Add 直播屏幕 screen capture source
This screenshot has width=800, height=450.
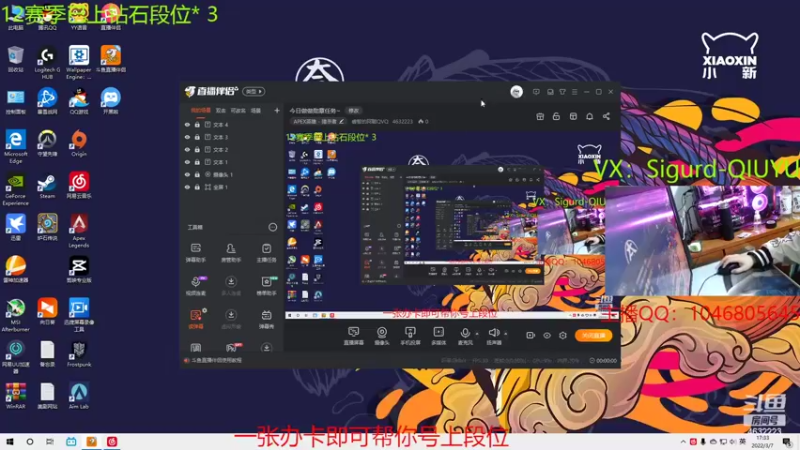point(353,336)
